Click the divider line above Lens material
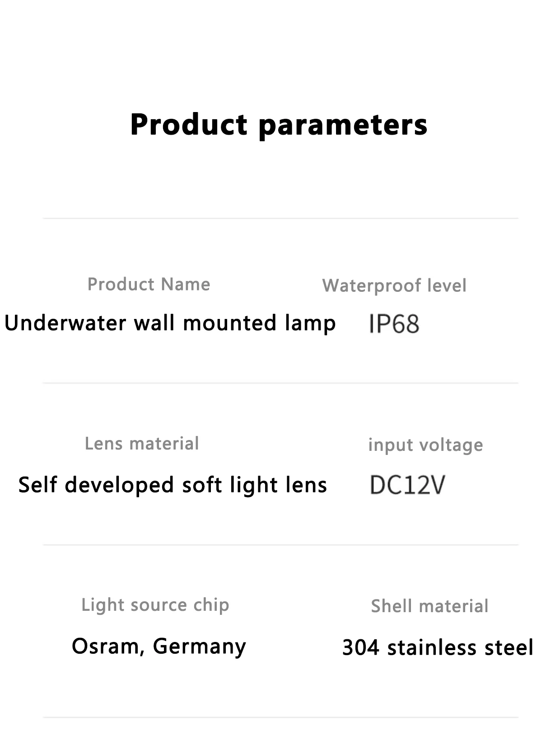Screen dimensions: 560x740 point(280,383)
